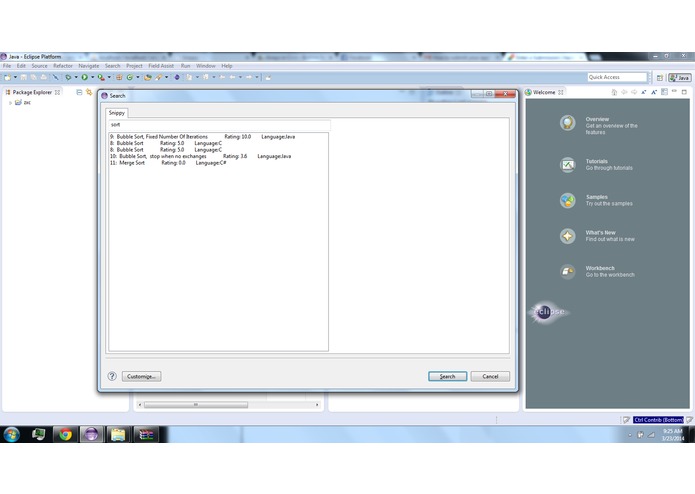Click the help question mark icon in dialog
This screenshot has height=494, width=695.
[112, 376]
